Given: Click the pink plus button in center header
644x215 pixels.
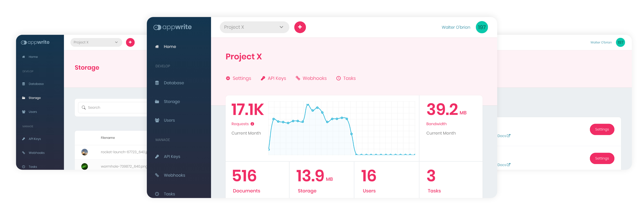Looking at the screenshot, I should [x=300, y=27].
